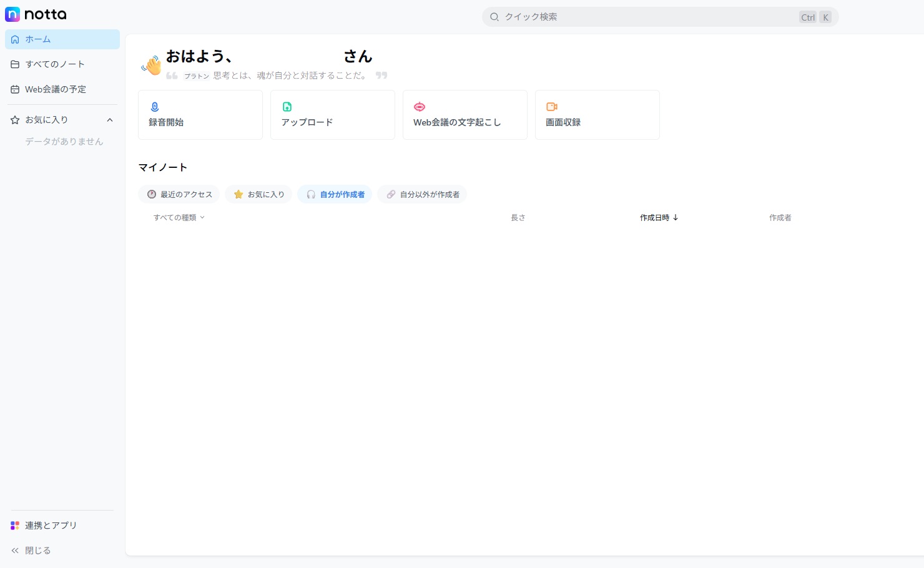
Task: Click the Web会議の文字起こし bot icon
Action: [420, 107]
